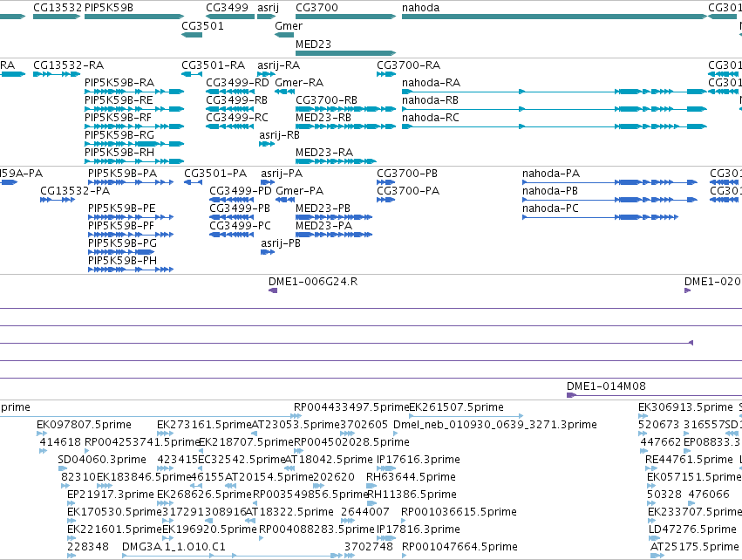
Task: Click protein CG3501-PA
Action: click(215, 174)
